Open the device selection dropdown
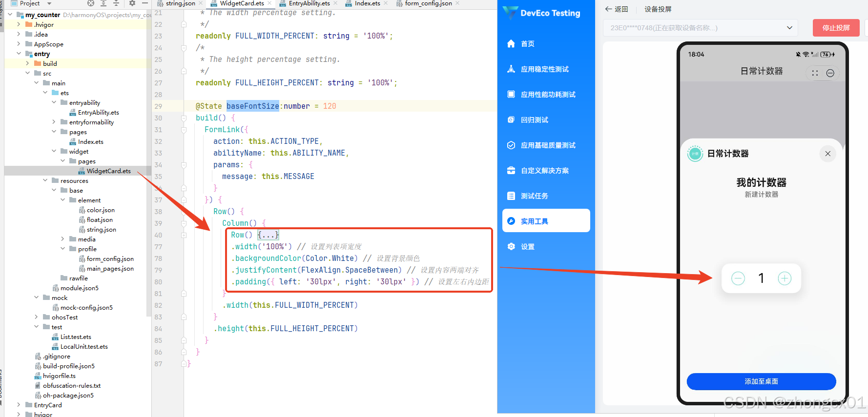Viewport: 868px width, 417px height. tap(701, 28)
